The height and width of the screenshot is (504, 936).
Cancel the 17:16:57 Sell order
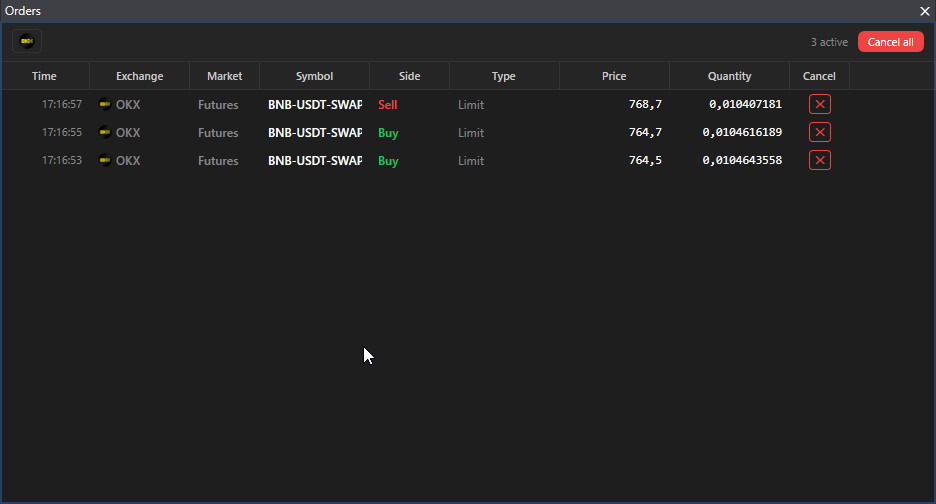coord(820,104)
